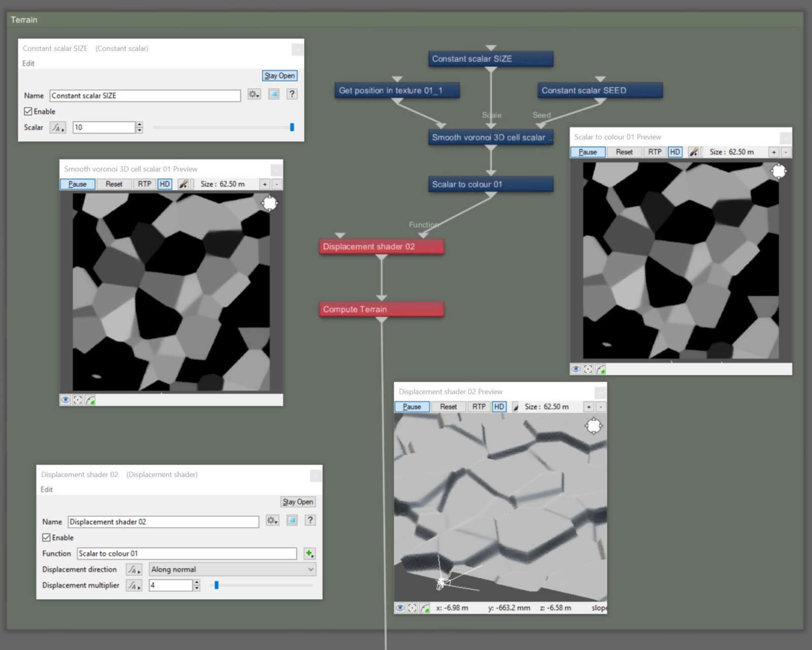Zoom out Displacement shader preview
Screen dimensions: 812x650
click(x=601, y=407)
